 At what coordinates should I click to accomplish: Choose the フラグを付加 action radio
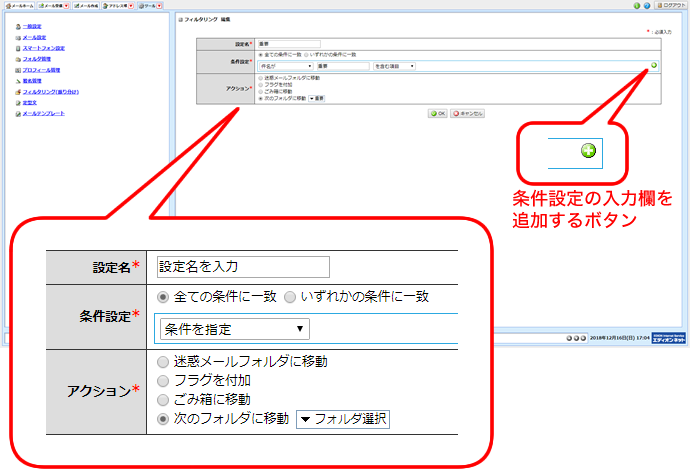point(259,84)
